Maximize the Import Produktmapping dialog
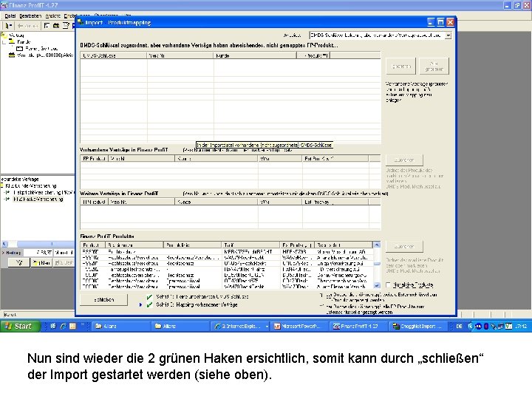 [440, 22]
